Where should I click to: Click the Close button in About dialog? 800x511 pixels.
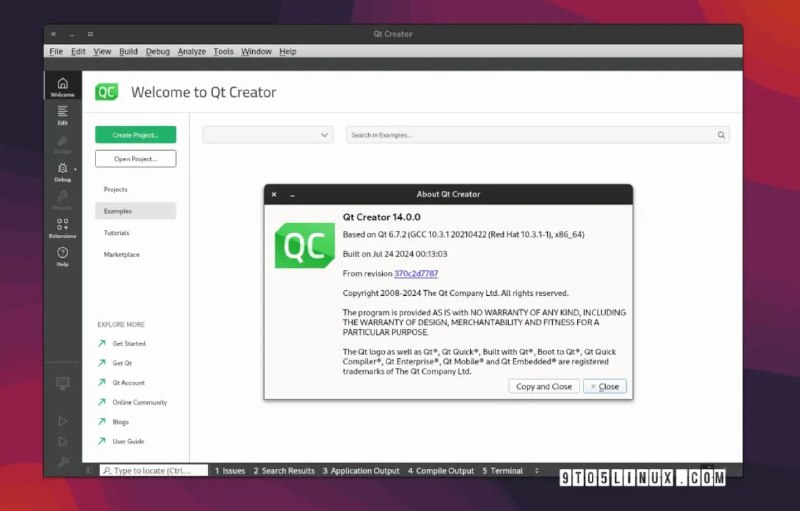[605, 387]
